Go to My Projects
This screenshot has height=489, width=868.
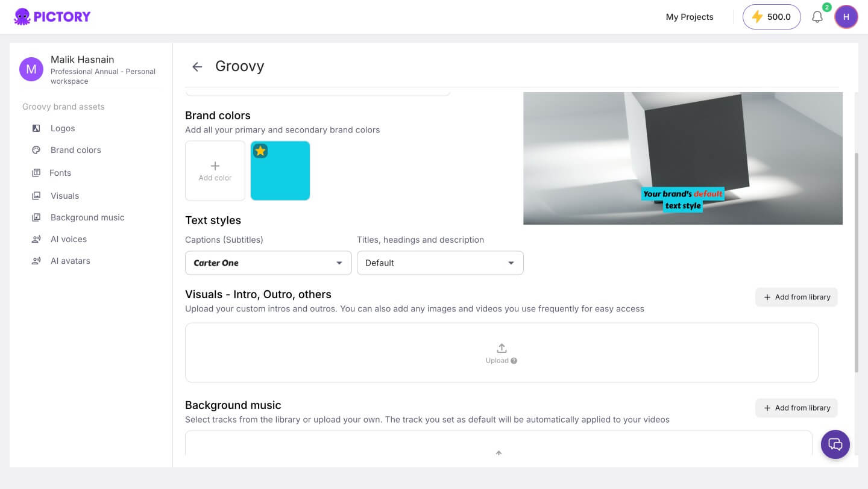point(690,17)
